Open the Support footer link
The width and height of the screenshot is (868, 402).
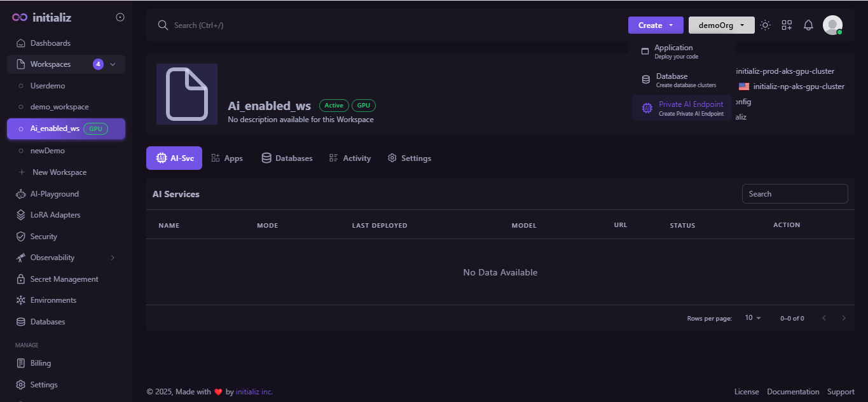pyautogui.click(x=841, y=392)
